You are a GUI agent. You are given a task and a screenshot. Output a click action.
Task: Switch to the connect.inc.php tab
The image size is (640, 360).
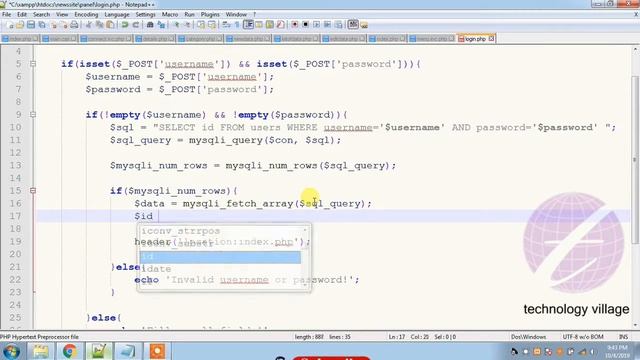106,39
